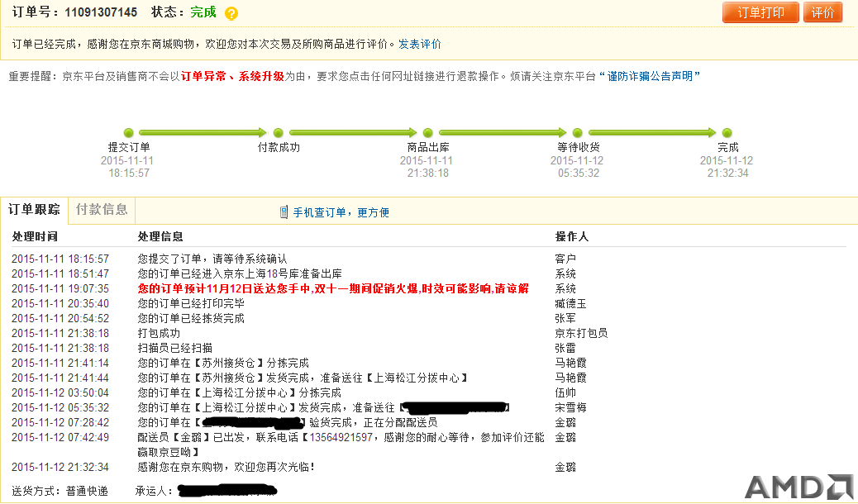Viewport: 858px width, 504px height.
Task: Click the green 完成 status text
Action: [x=203, y=12]
